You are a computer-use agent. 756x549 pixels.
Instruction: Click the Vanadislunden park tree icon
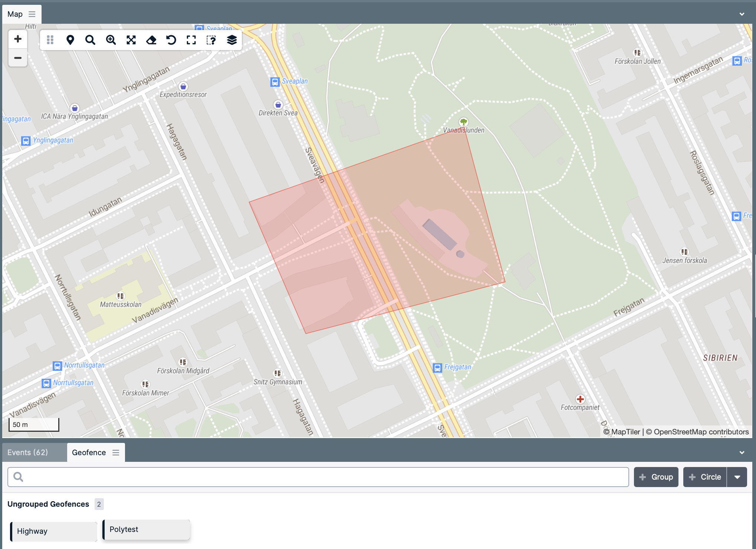point(463,122)
